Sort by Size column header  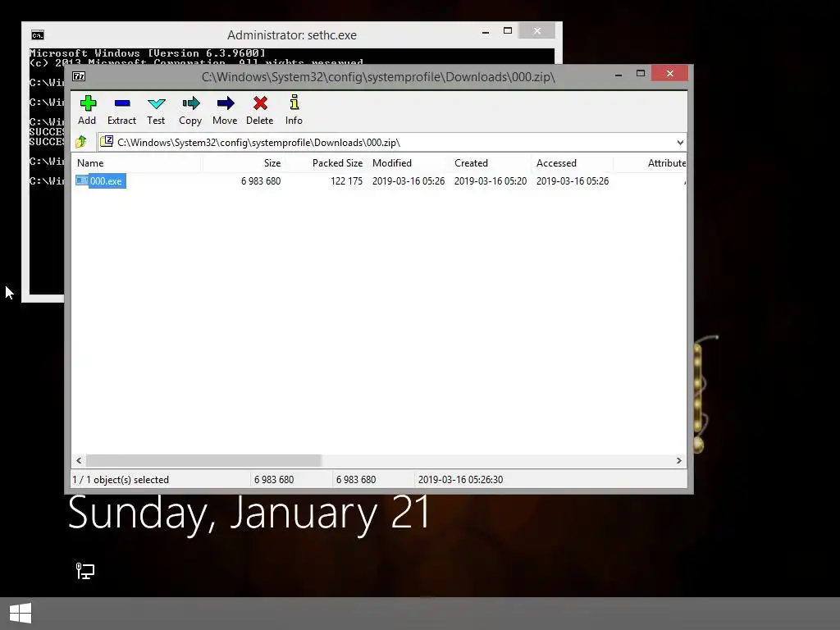tap(244, 163)
